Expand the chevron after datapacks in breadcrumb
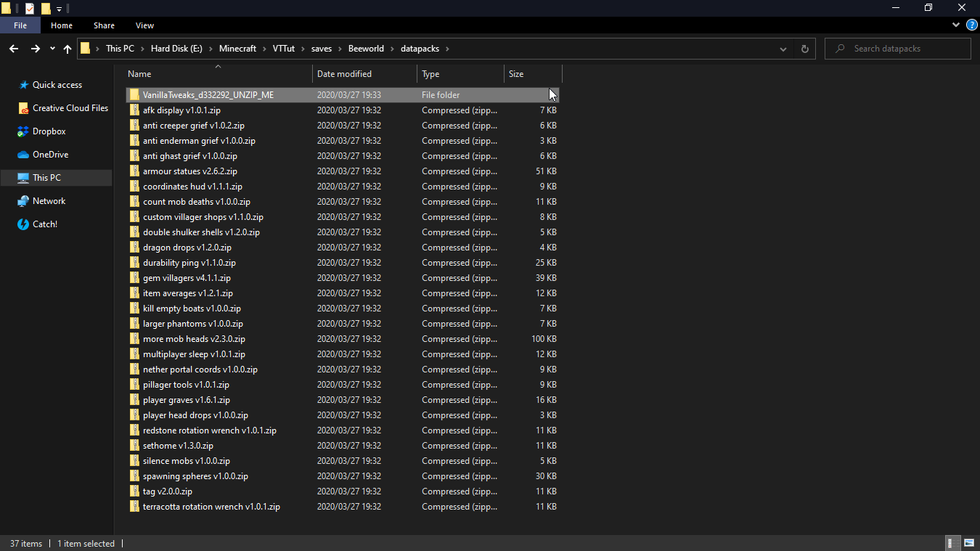This screenshot has height=551, width=980. (447, 49)
